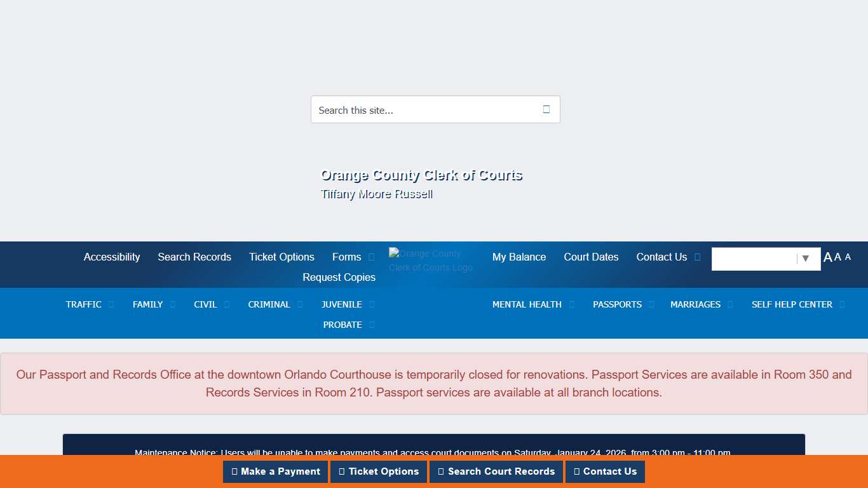This screenshot has height=488, width=868.
Task: Click the Search Court Records button
Action: [496, 471]
